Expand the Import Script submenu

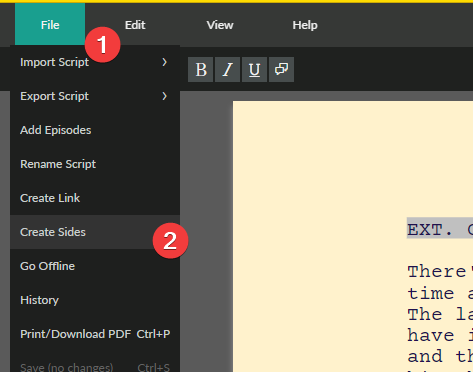click(x=95, y=62)
